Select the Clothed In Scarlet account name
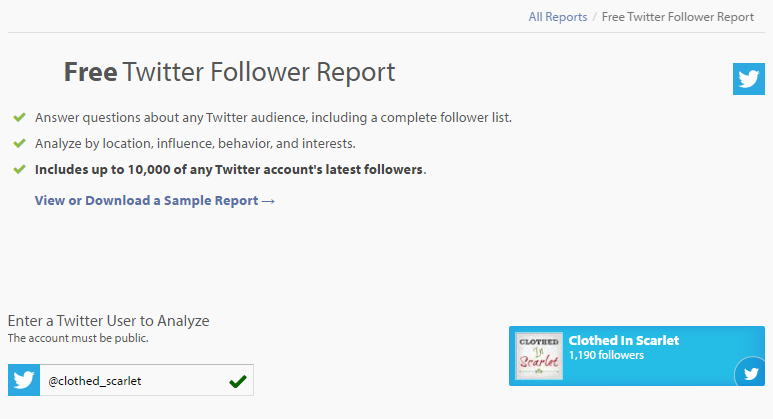This screenshot has width=773, height=419. (624, 341)
